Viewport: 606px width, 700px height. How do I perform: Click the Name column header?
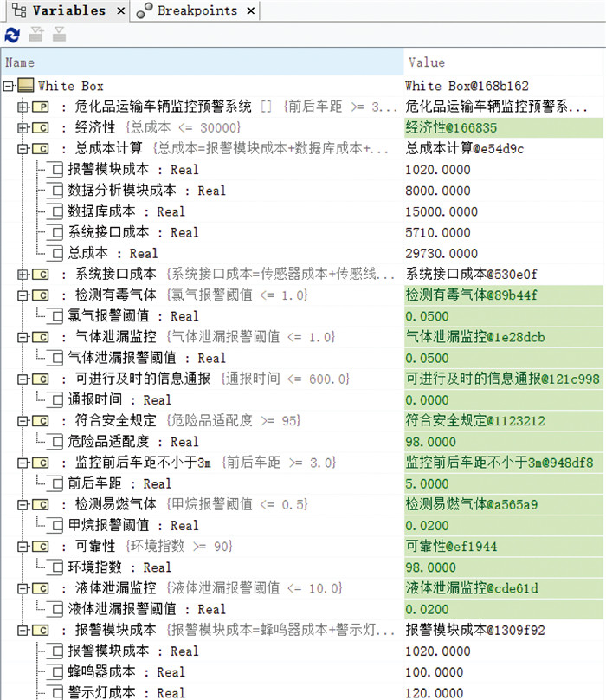click(203, 62)
